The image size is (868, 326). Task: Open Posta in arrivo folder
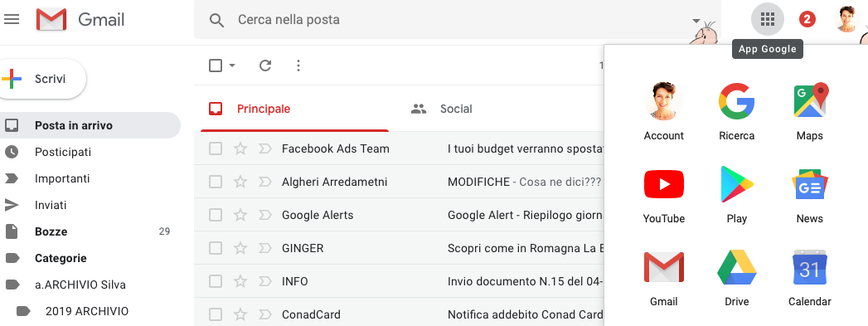point(90,125)
